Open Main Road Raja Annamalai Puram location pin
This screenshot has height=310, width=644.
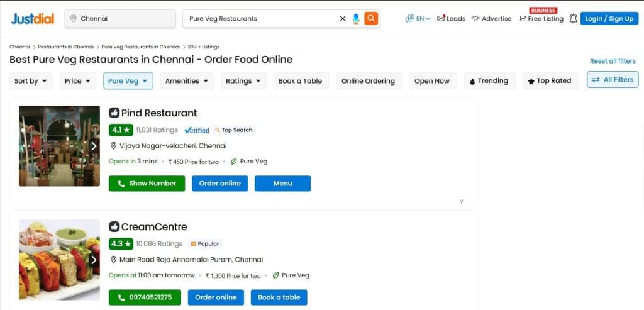[x=114, y=260]
